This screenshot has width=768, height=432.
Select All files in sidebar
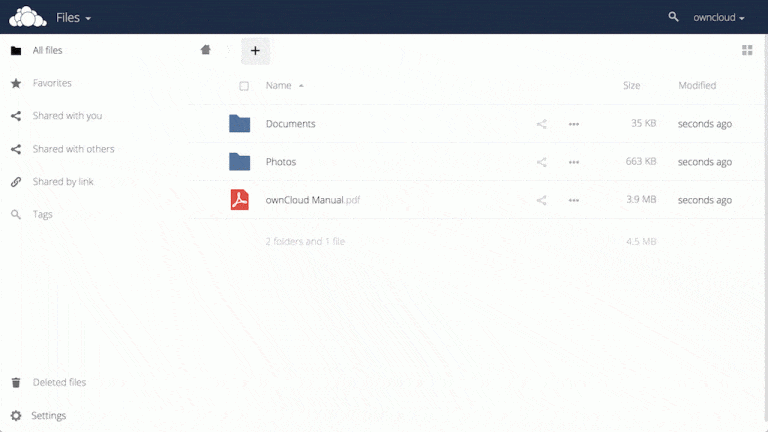click(x=47, y=50)
